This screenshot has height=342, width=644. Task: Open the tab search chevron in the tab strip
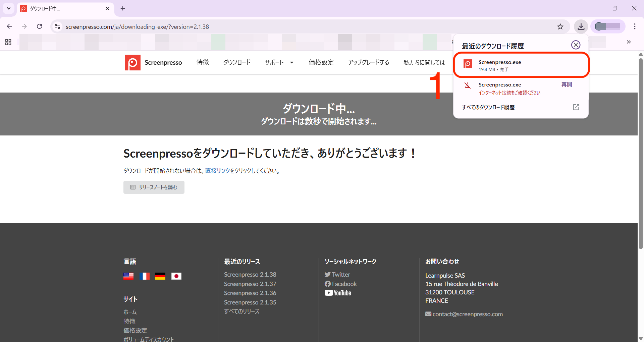[8, 8]
